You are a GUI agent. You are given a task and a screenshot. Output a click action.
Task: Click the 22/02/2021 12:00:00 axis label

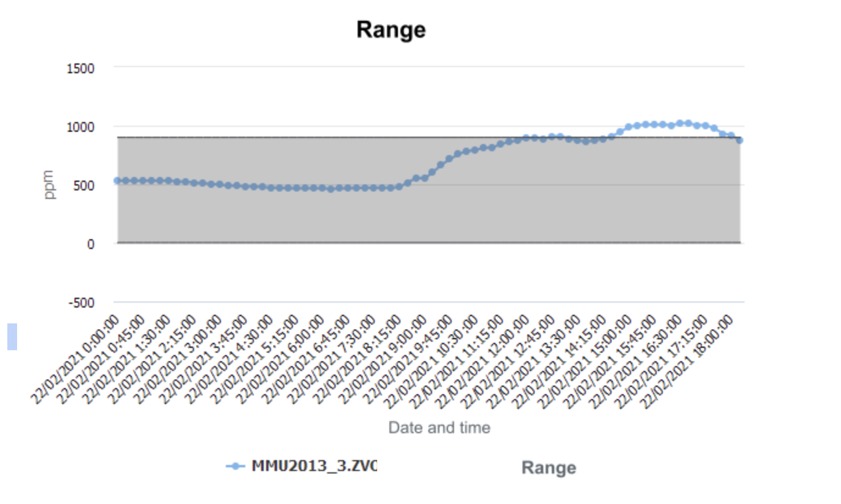(x=483, y=362)
